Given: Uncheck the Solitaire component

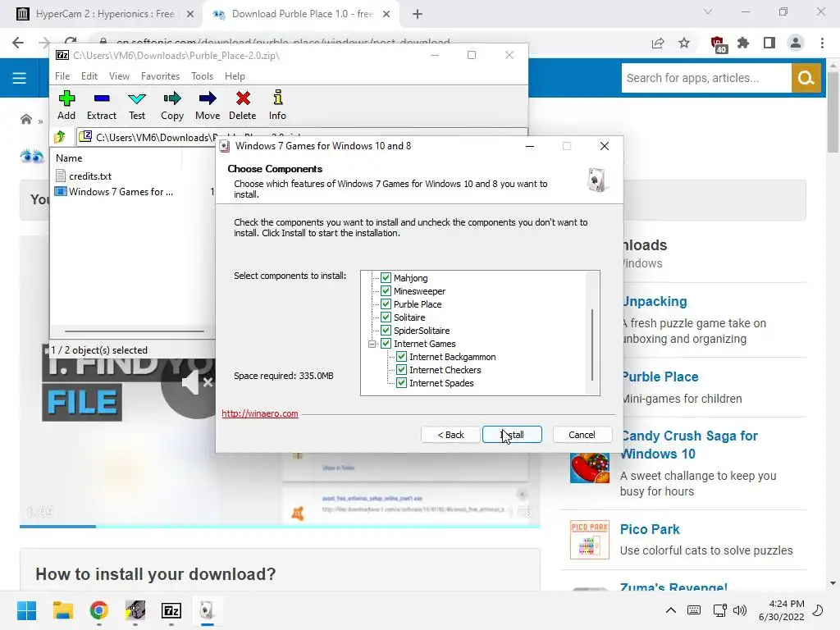Looking at the screenshot, I should coord(386,317).
